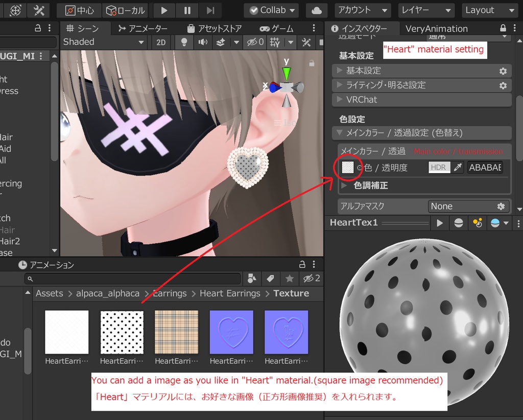Select the white HeartEarri texture thumbnail
This screenshot has width=523, height=420.
click(67, 332)
